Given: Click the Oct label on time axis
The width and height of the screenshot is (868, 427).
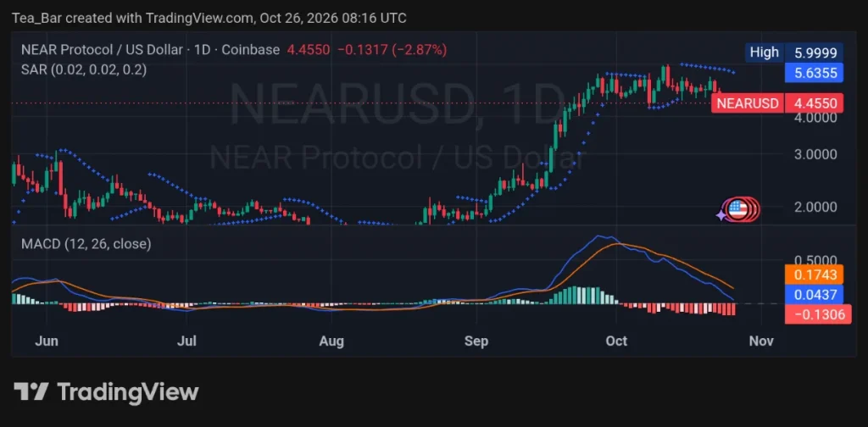Looking at the screenshot, I should 617,341.
